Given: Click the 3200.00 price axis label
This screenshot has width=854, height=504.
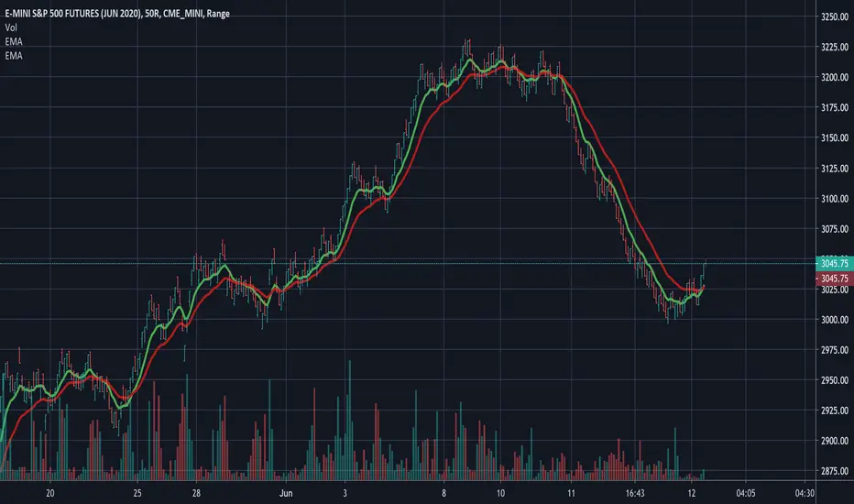Looking at the screenshot, I should [x=835, y=77].
